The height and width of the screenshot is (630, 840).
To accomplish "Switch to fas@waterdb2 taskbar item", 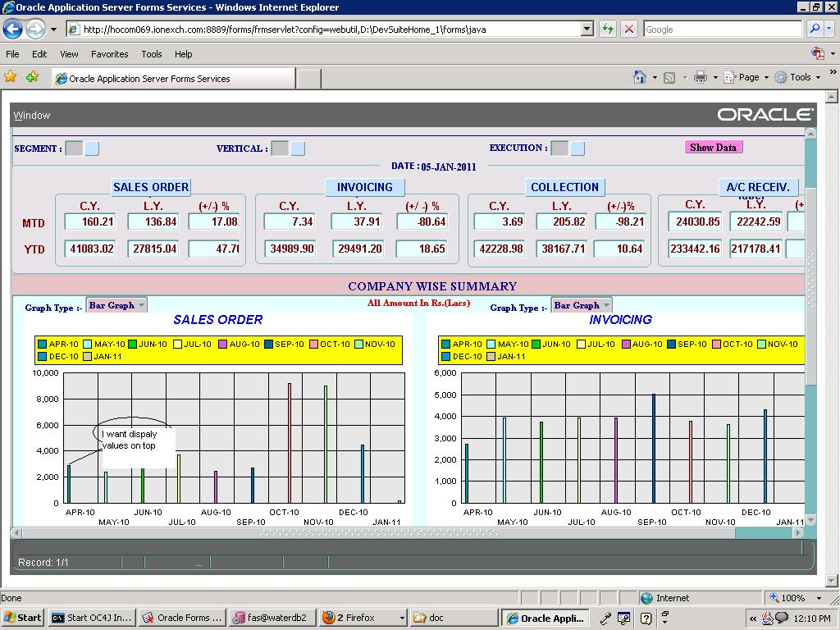I will tap(271, 618).
